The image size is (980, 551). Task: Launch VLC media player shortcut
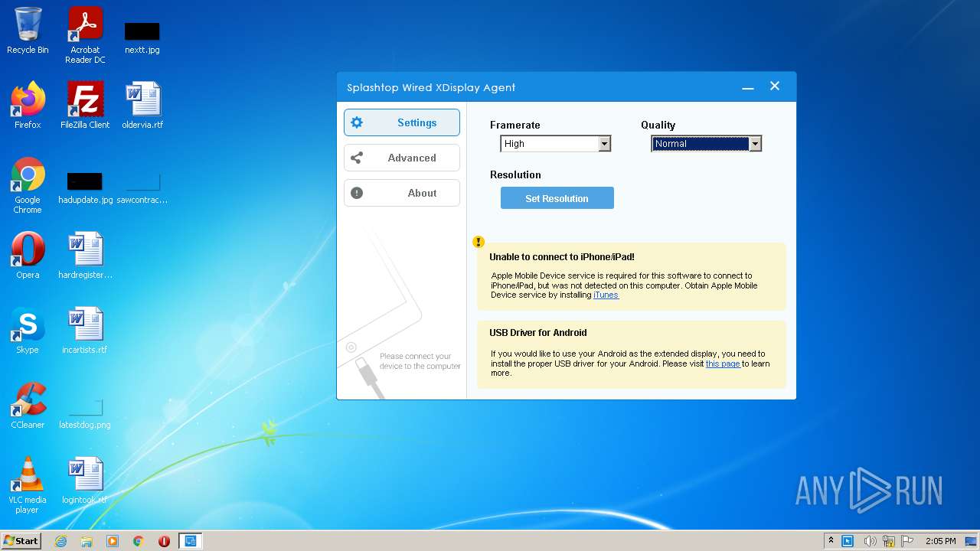click(28, 485)
